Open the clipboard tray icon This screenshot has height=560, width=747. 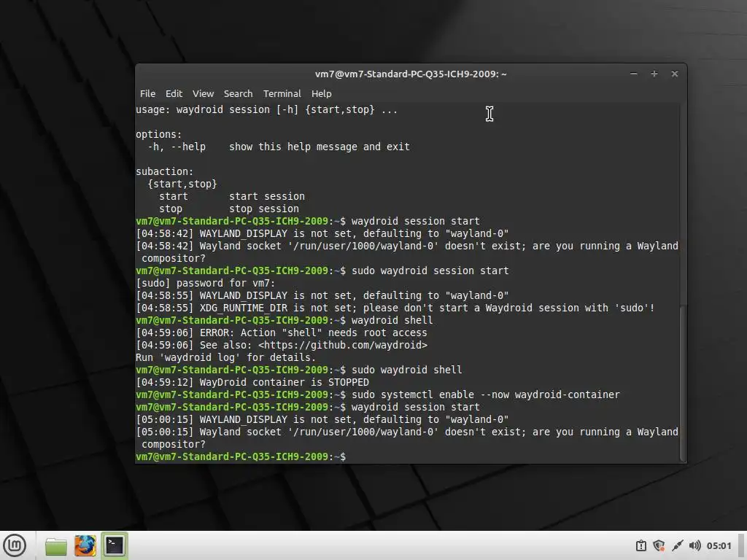[641, 545]
